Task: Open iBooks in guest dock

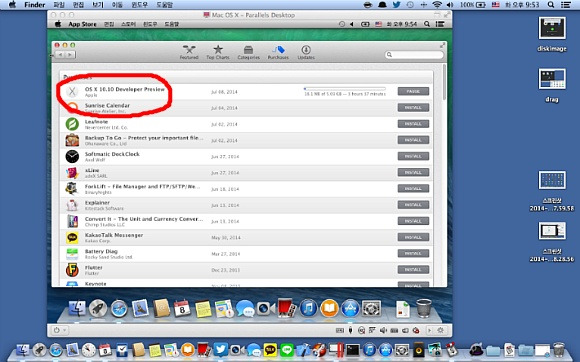Action: (x=329, y=308)
